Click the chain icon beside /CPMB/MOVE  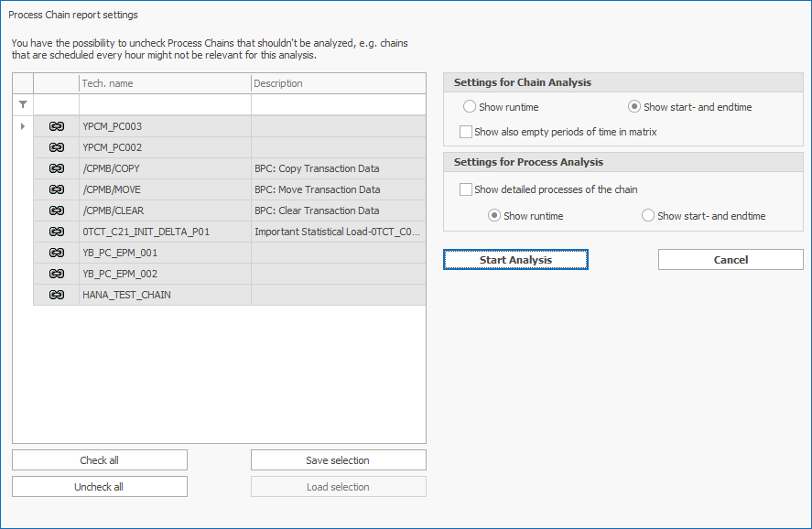[x=56, y=189]
